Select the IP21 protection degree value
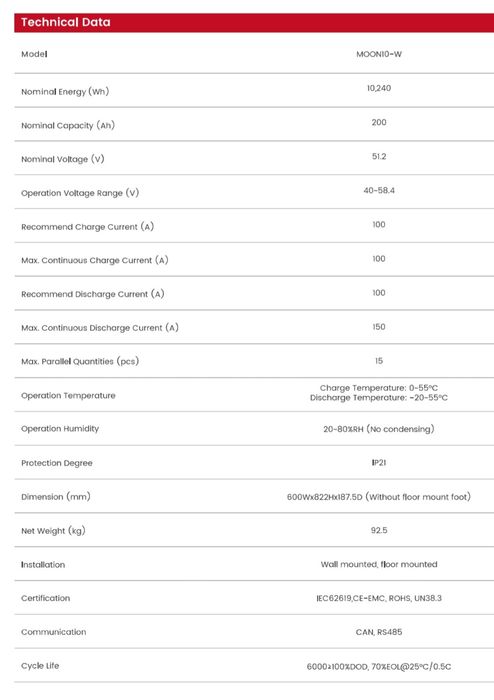This screenshot has width=494, height=700. click(379, 462)
